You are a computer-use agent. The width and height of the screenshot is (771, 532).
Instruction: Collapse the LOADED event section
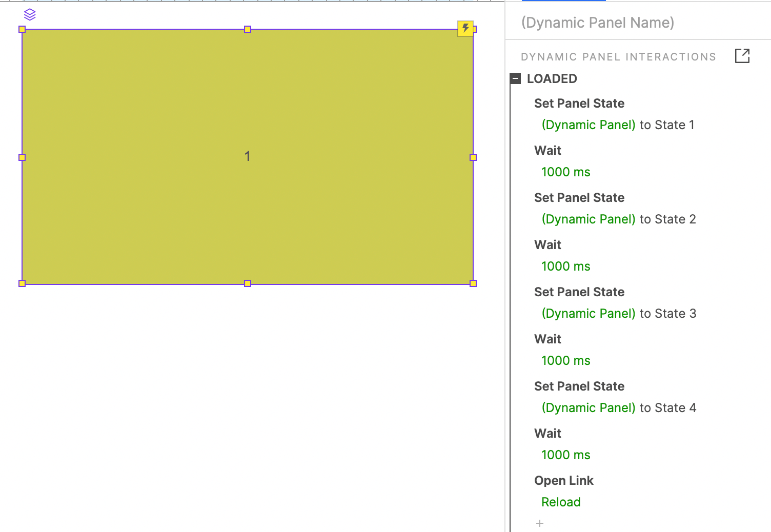(516, 79)
